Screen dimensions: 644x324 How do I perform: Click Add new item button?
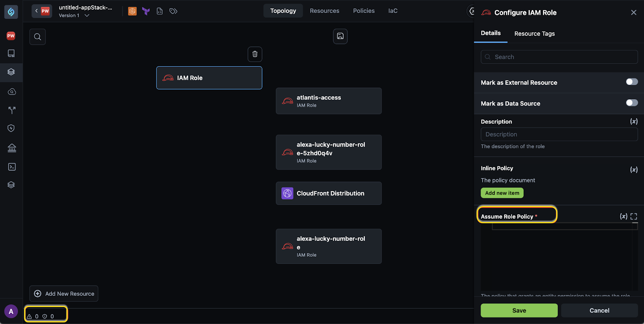click(x=502, y=193)
